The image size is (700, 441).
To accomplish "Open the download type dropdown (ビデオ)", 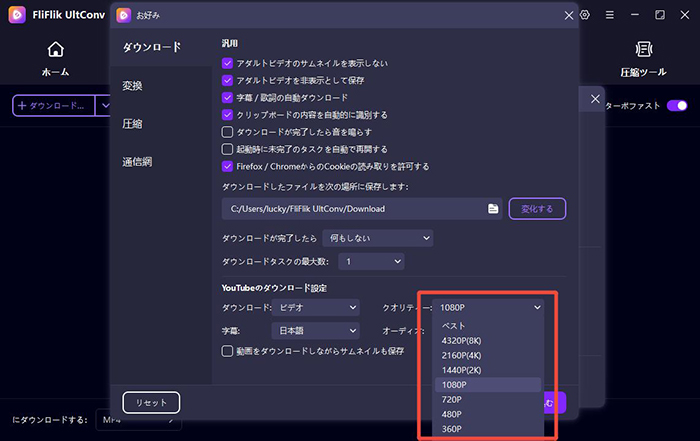I will (x=316, y=307).
